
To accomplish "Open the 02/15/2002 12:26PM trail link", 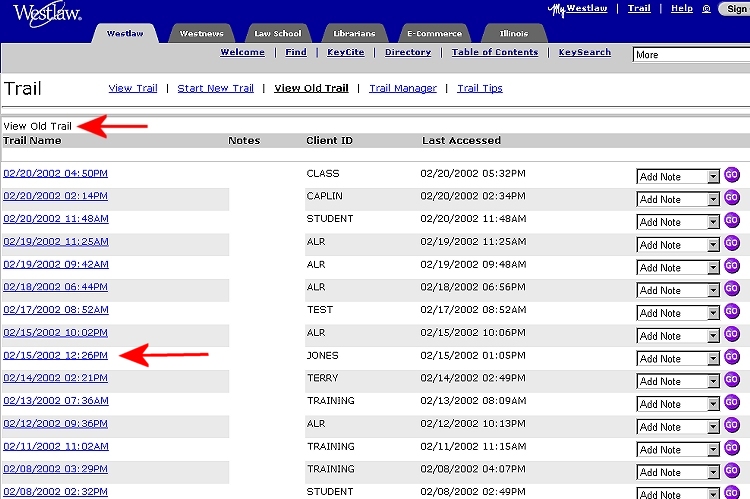I will 55,355.
